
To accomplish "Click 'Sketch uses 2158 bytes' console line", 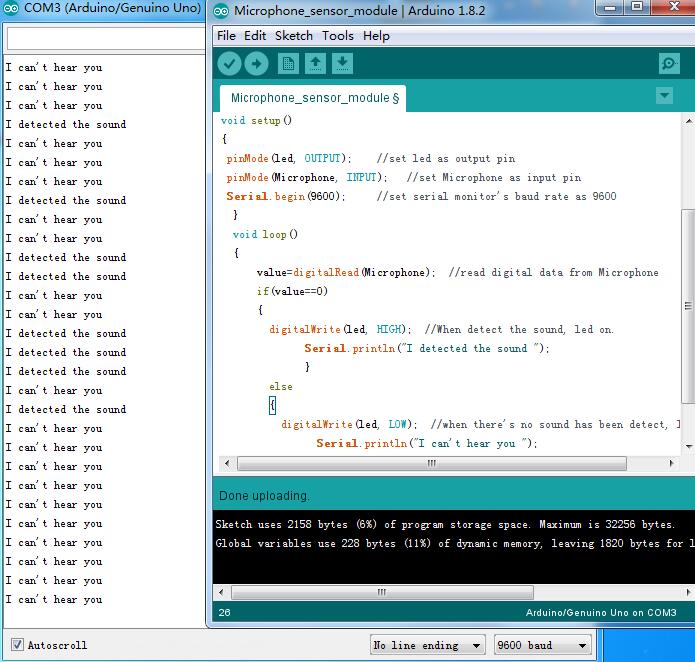I will click(x=445, y=524).
